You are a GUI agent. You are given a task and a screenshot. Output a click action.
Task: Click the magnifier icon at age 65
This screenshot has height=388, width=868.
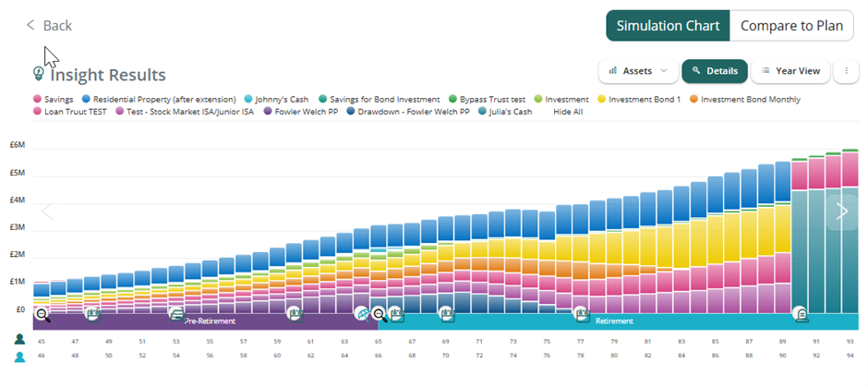pyautogui.click(x=379, y=314)
